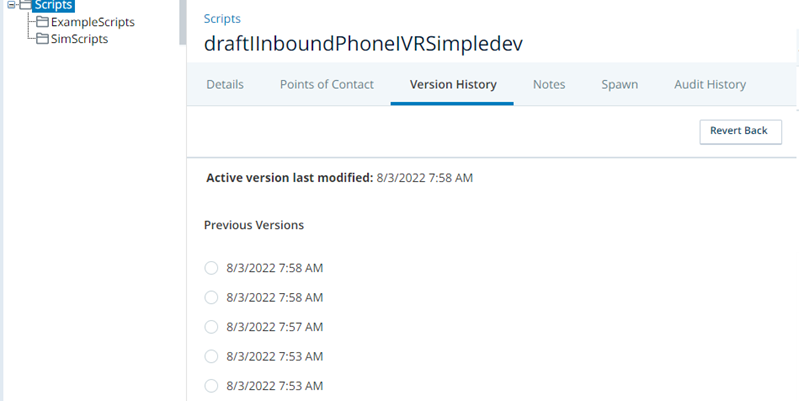
Task: Choose the 7:57 AM version radio button
Action: (x=211, y=327)
